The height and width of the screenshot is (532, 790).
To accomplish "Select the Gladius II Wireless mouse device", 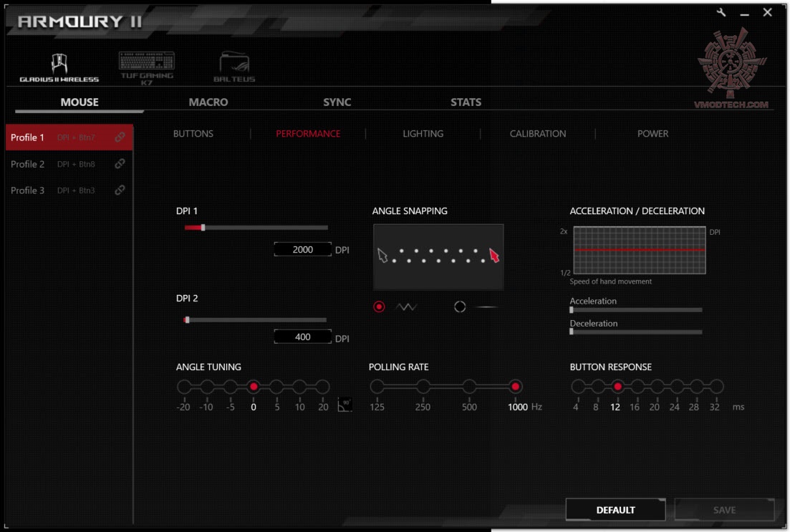I will point(59,67).
